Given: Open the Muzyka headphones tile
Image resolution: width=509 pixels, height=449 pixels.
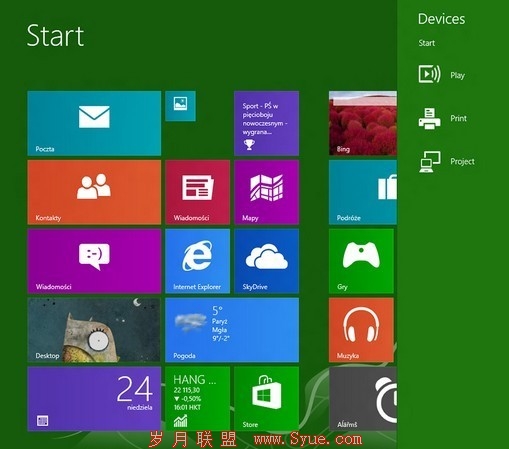Looking at the screenshot, I should pos(361,330).
